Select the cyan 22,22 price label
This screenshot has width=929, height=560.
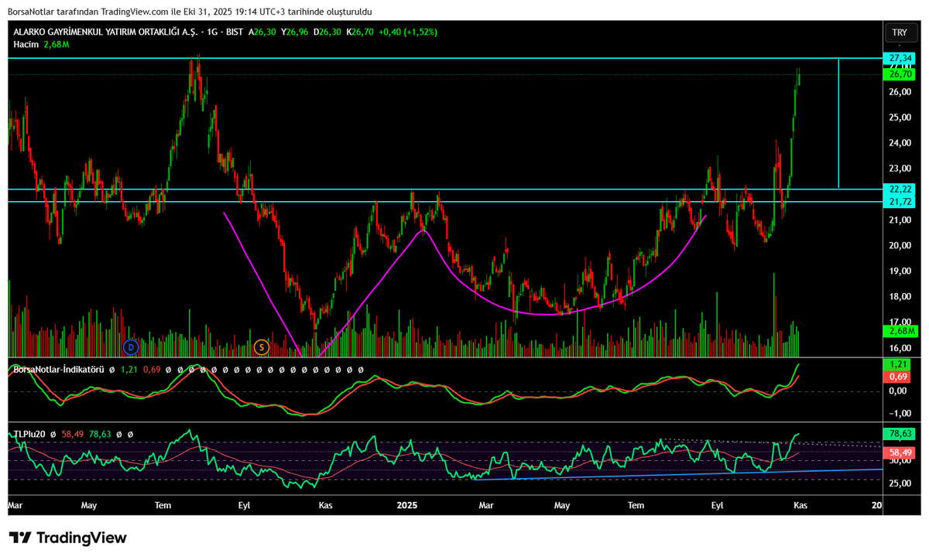point(900,189)
